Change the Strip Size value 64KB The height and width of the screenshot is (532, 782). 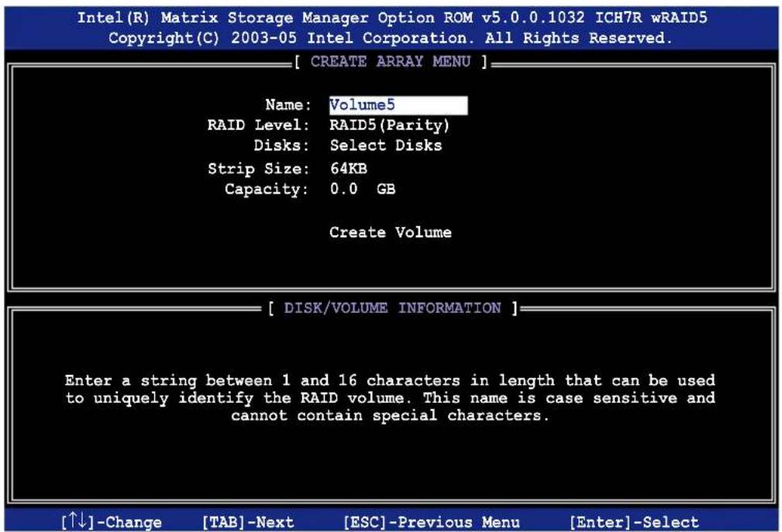coord(348,168)
